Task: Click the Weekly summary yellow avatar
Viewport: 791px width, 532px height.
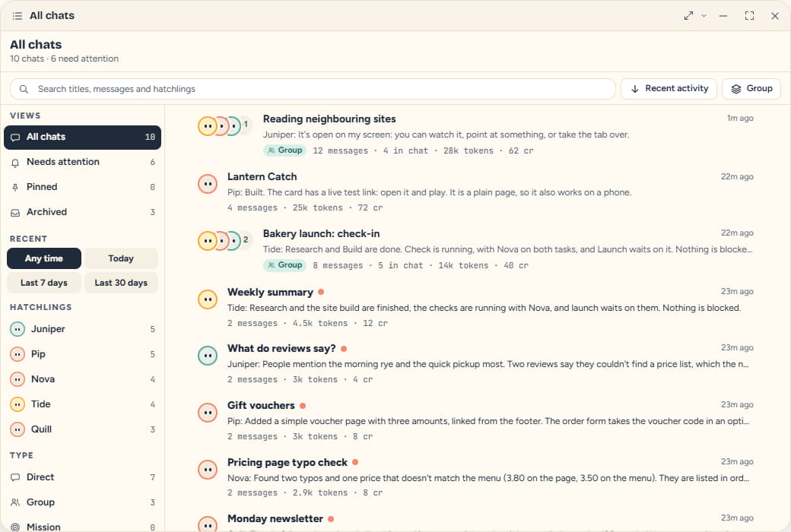Action: click(208, 299)
